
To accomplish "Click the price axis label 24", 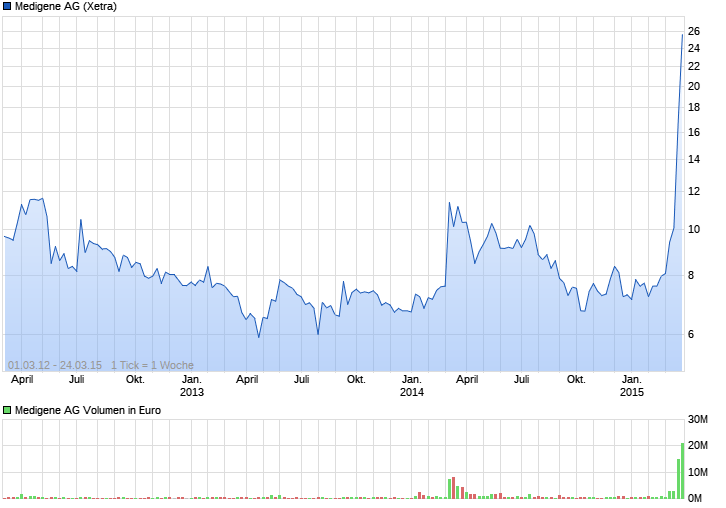I will pyautogui.click(x=694, y=48).
